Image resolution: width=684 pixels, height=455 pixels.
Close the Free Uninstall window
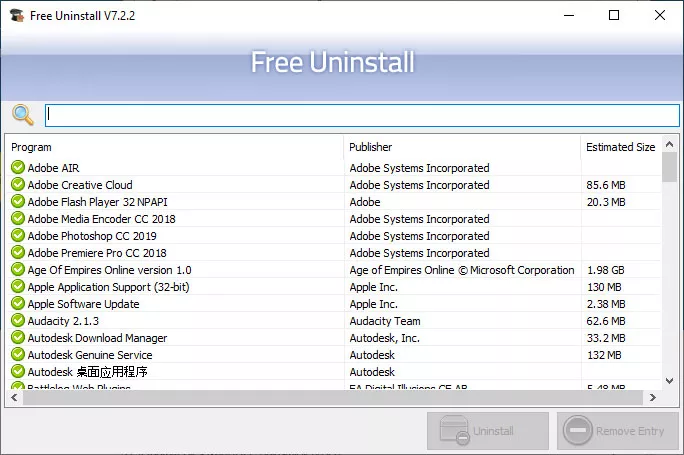pos(660,15)
